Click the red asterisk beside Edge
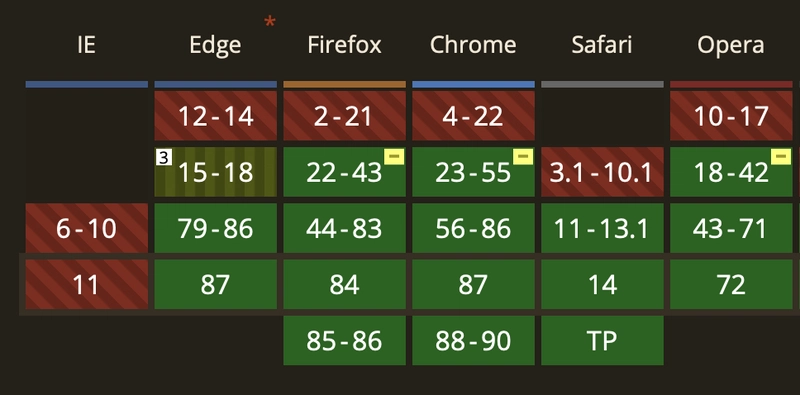Screen dimensions: 800x395 269,23
